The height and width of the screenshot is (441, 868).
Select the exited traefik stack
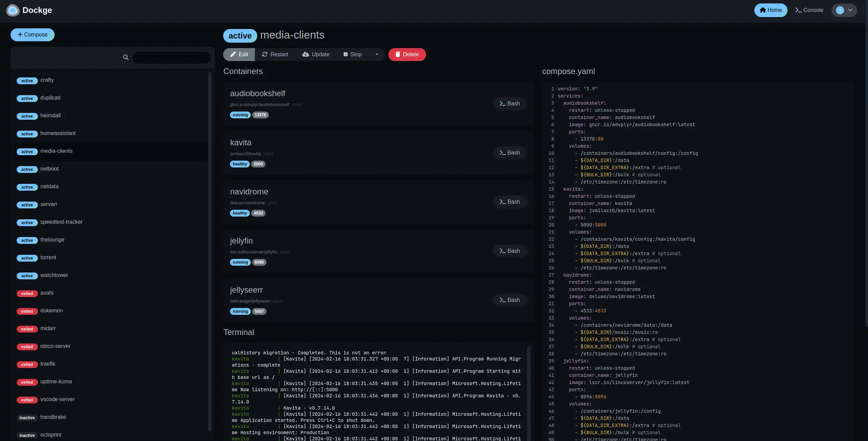pyautogui.click(x=47, y=364)
